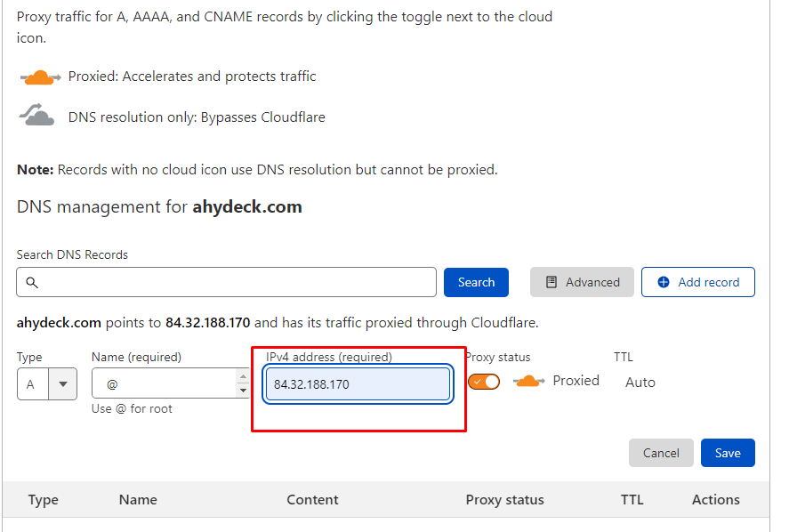Click the Proxy status column header
The image size is (789, 532).
pyautogui.click(x=504, y=500)
